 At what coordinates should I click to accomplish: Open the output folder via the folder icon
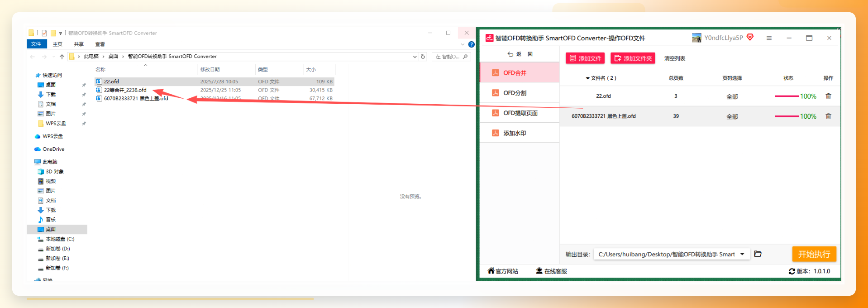tap(758, 254)
